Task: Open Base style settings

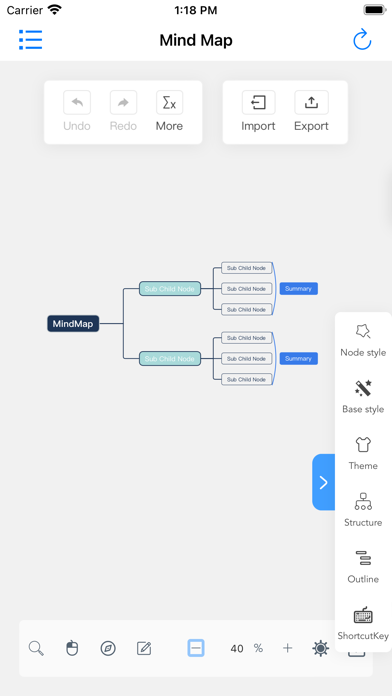Action: pyautogui.click(x=363, y=397)
